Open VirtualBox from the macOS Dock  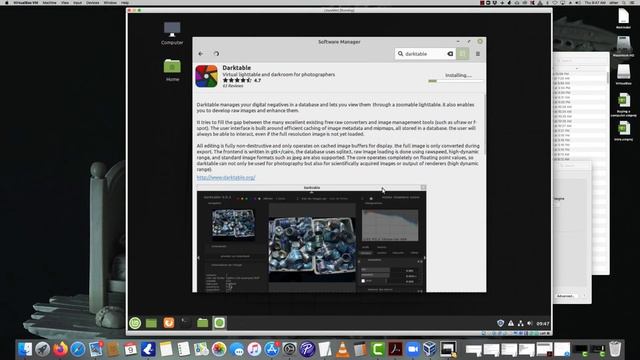point(430,349)
